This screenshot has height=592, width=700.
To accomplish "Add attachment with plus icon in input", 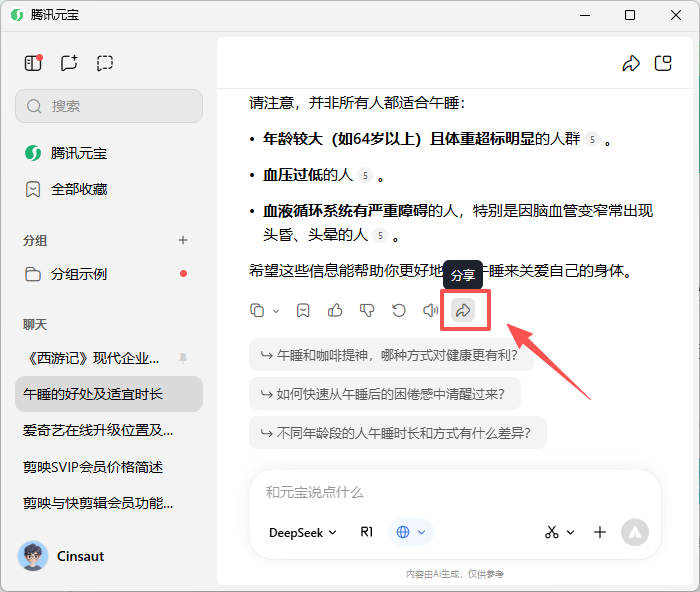I will [600, 532].
